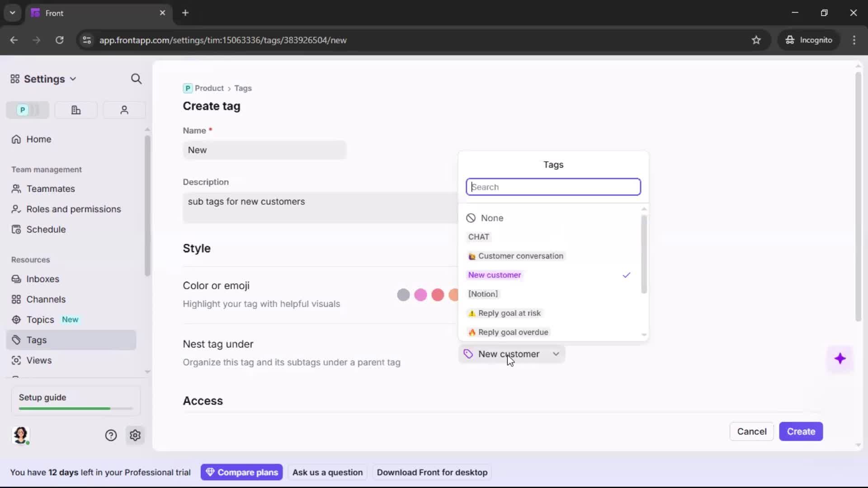Open personal settings person icon
Viewport: 868px width, 488px height.
pos(124,110)
